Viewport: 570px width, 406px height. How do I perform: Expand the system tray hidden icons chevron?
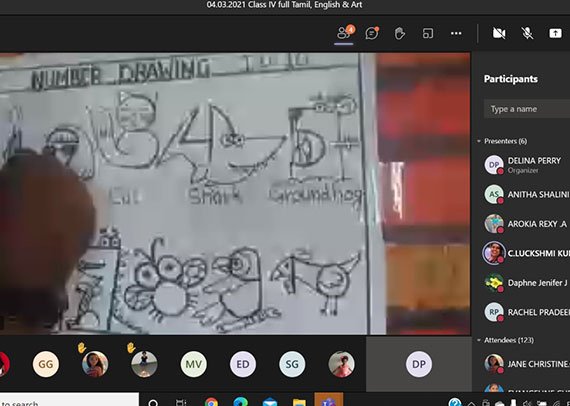(x=471, y=403)
